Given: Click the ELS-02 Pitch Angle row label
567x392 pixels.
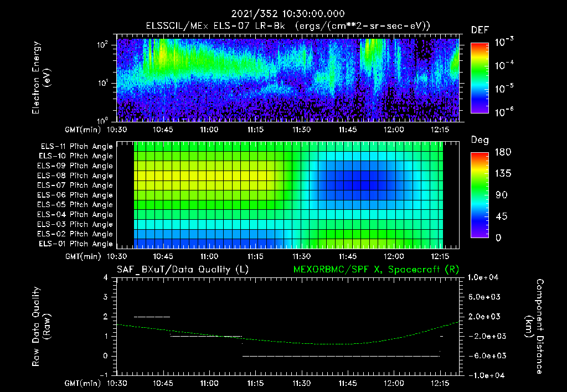Looking at the screenshot, I should [x=75, y=234].
